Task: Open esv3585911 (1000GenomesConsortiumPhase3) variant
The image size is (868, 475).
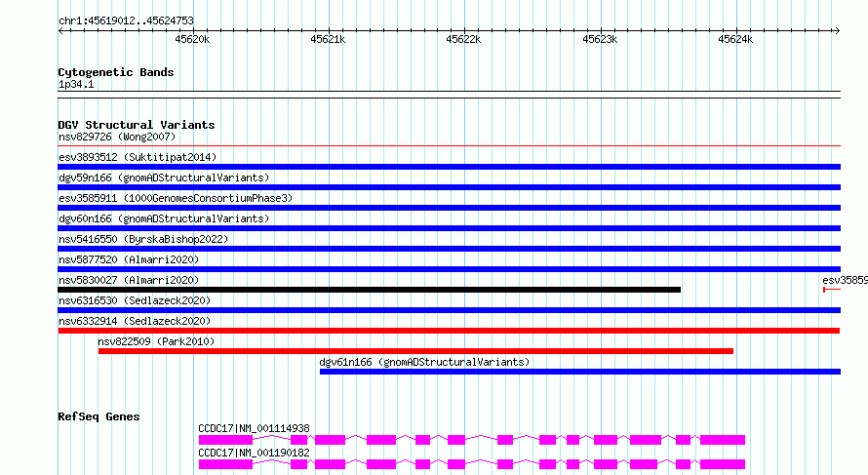Action: click(176, 198)
